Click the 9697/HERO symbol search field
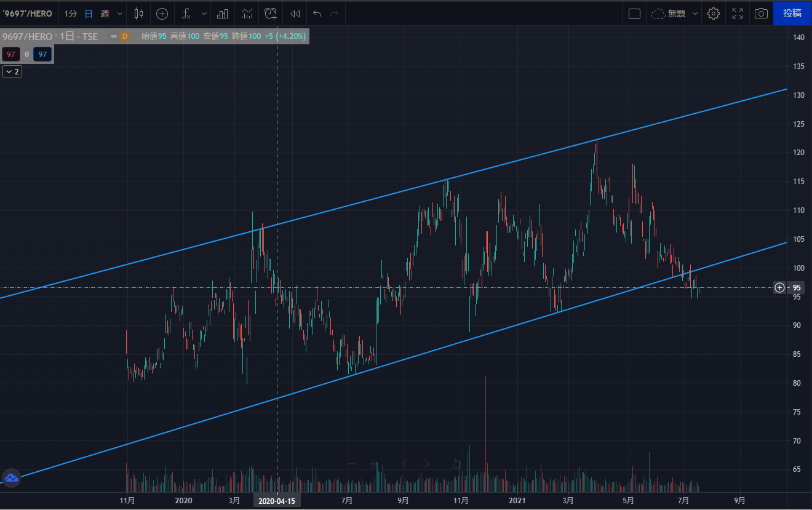Viewport: 812px width, 510px height. click(28, 13)
